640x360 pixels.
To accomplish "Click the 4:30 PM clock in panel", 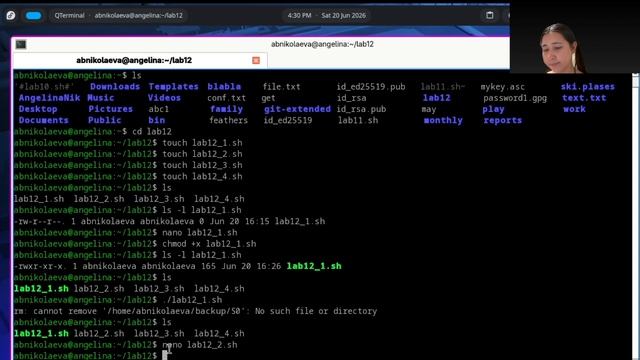I will point(299,16).
